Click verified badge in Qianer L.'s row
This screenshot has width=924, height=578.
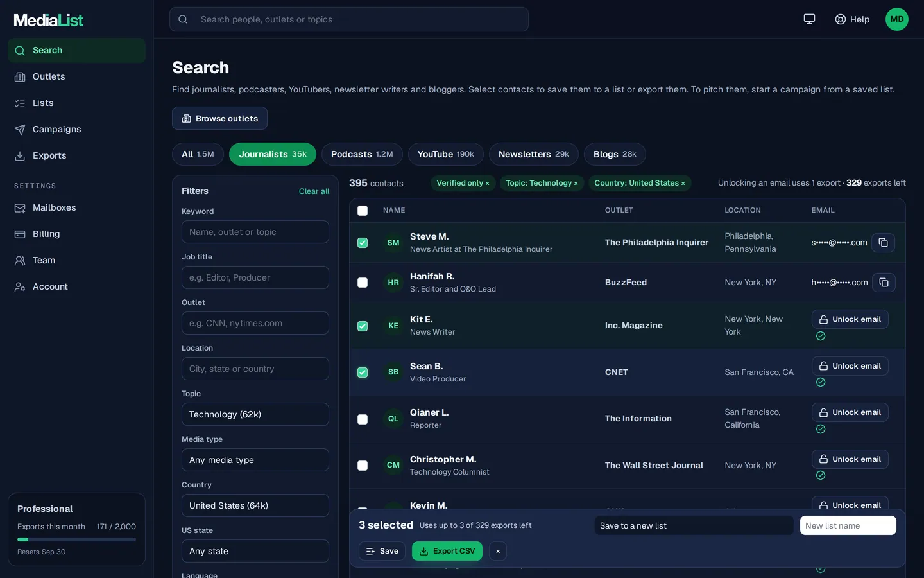[x=821, y=429]
